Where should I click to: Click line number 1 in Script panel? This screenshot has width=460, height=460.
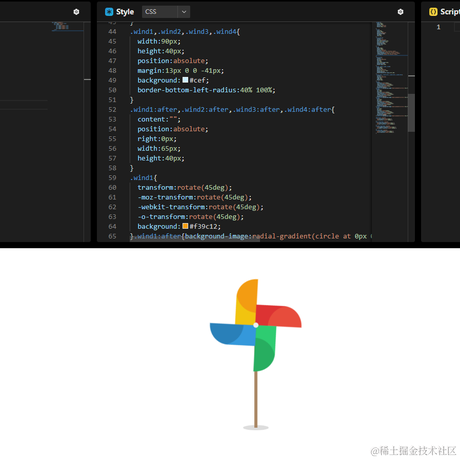point(439,27)
